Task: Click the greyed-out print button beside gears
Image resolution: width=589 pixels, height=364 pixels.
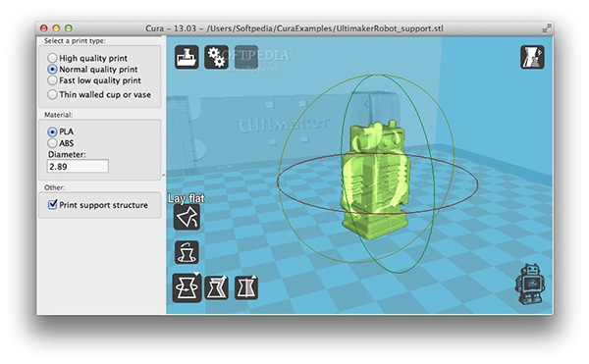Action: (x=246, y=57)
